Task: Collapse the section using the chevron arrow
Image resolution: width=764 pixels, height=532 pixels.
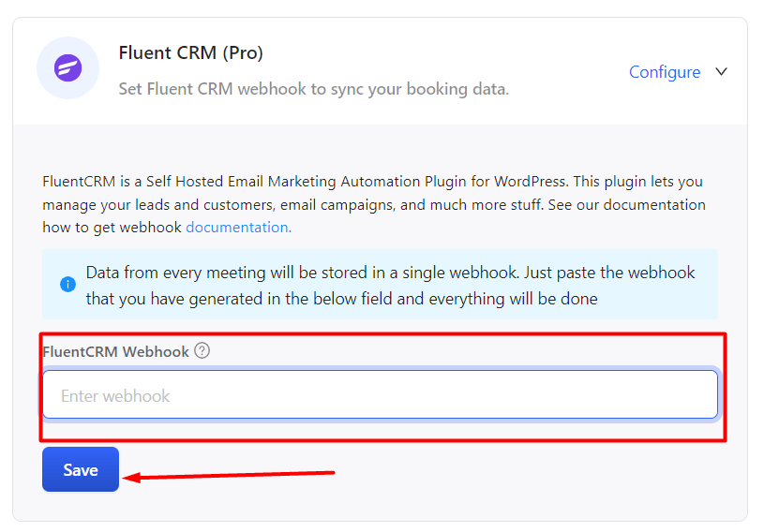Action: [x=721, y=71]
